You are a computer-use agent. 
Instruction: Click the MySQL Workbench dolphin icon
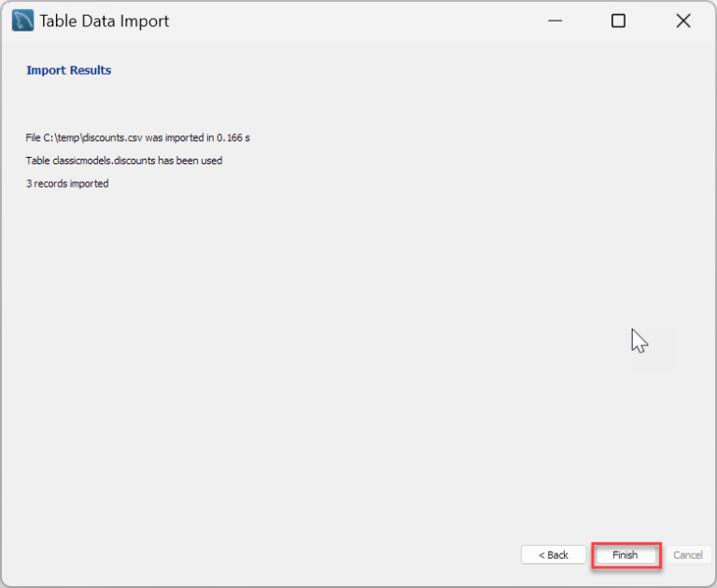click(22, 21)
